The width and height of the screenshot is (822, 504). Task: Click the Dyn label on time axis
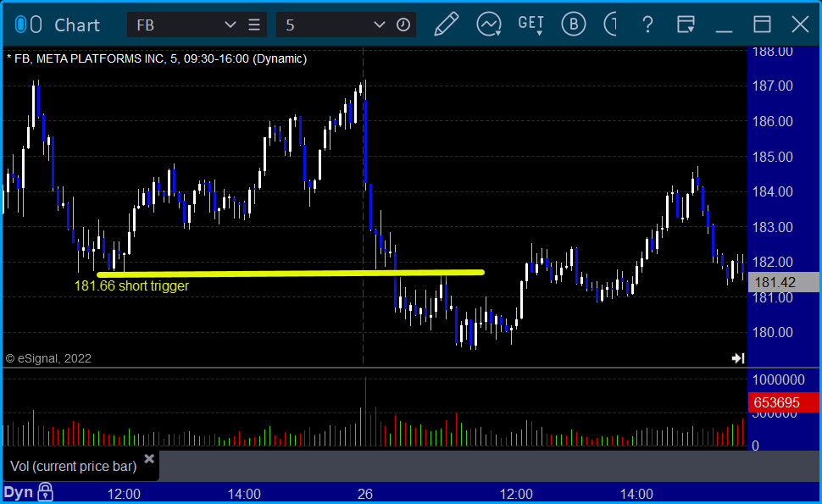coord(19,492)
